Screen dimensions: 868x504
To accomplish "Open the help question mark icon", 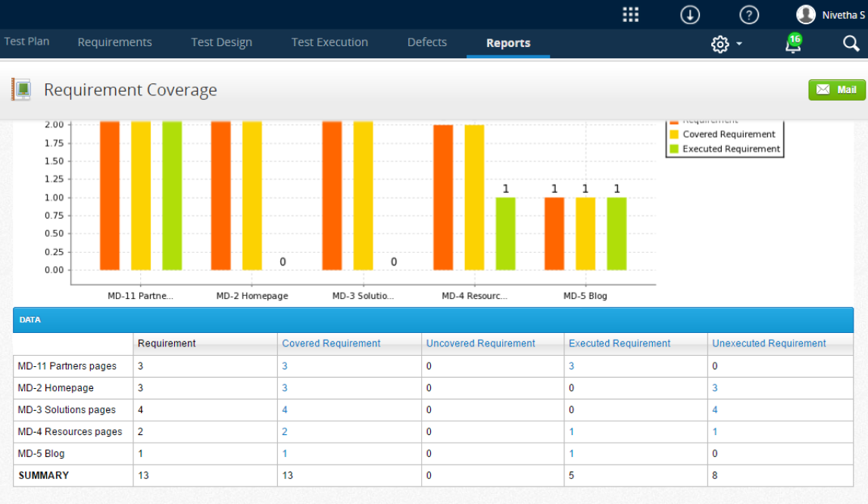I will pyautogui.click(x=748, y=14).
